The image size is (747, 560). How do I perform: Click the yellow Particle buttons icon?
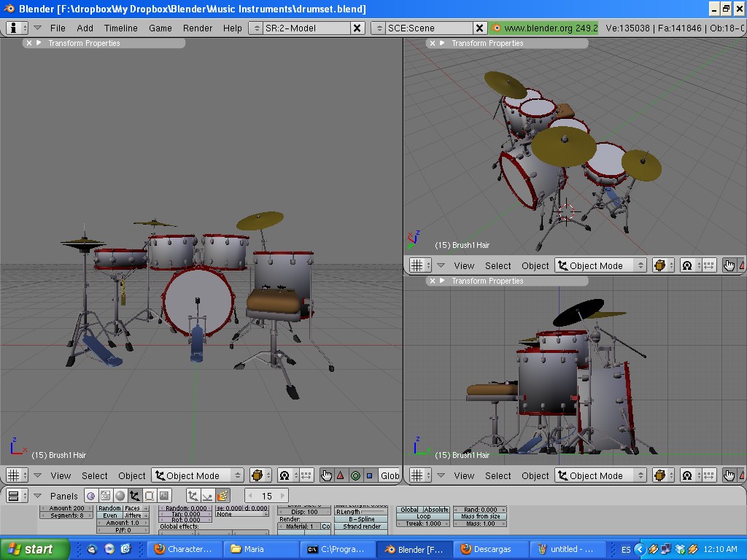tap(223, 497)
